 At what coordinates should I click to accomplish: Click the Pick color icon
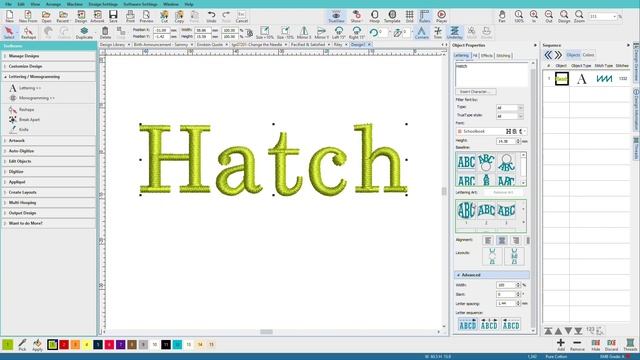(22, 345)
